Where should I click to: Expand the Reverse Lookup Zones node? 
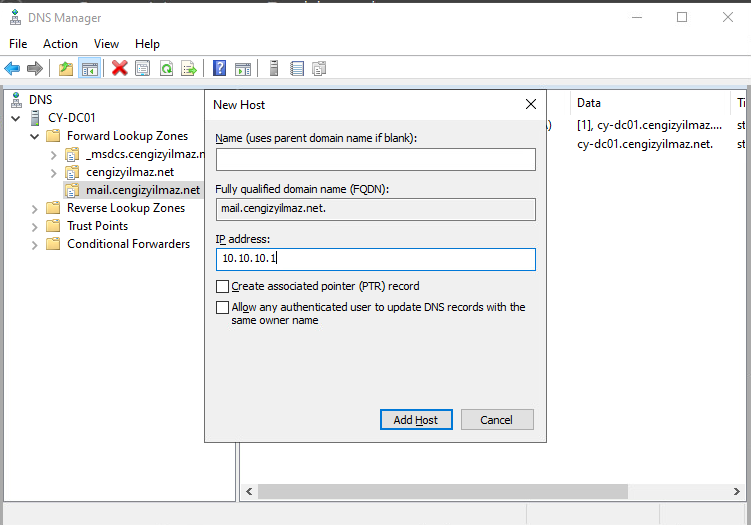[x=34, y=208]
